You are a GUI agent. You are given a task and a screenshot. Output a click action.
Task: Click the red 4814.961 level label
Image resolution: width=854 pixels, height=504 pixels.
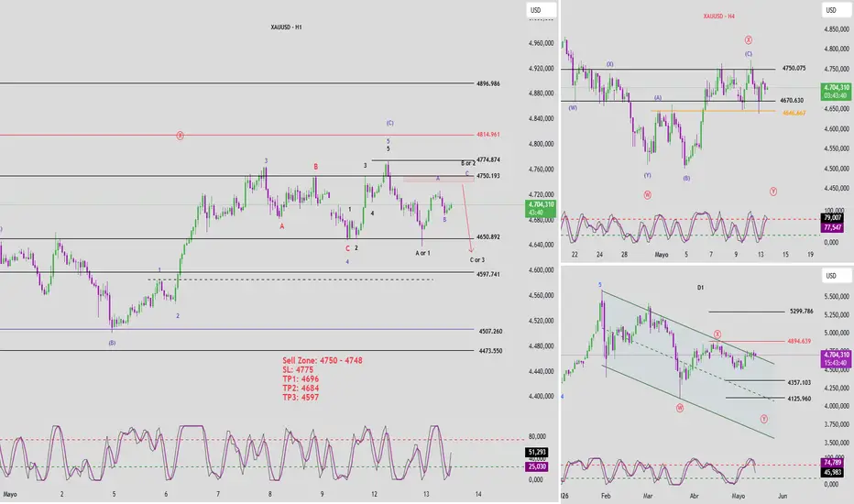click(x=488, y=135)
